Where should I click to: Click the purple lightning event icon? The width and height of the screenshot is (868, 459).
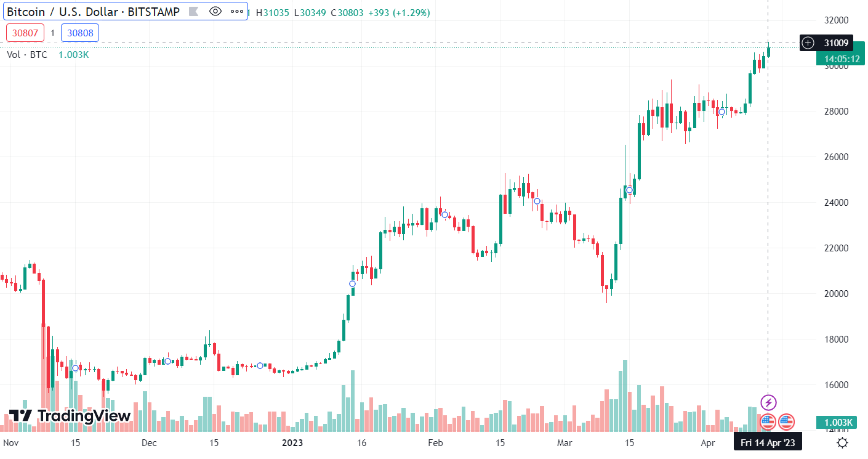click(768, 403)
